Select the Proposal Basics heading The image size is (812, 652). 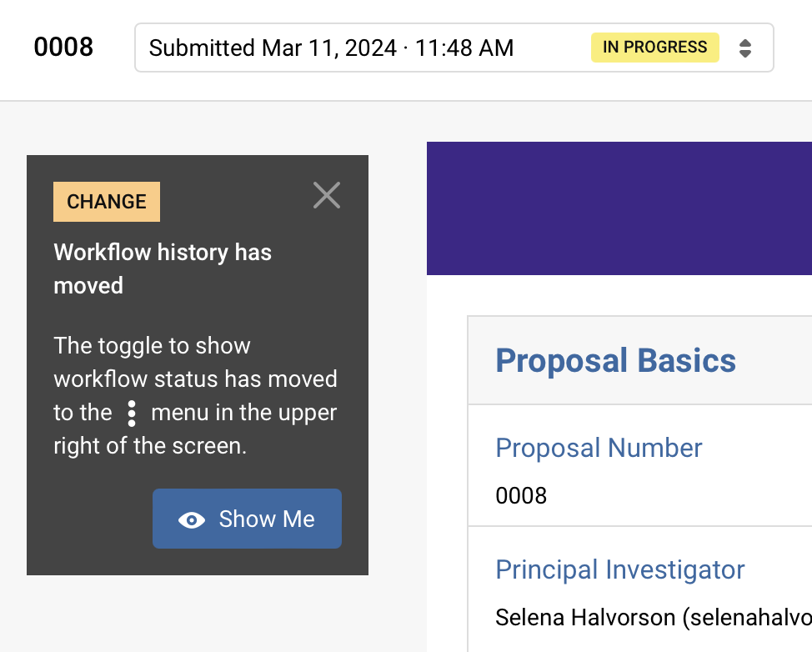(x=616, y=360)
